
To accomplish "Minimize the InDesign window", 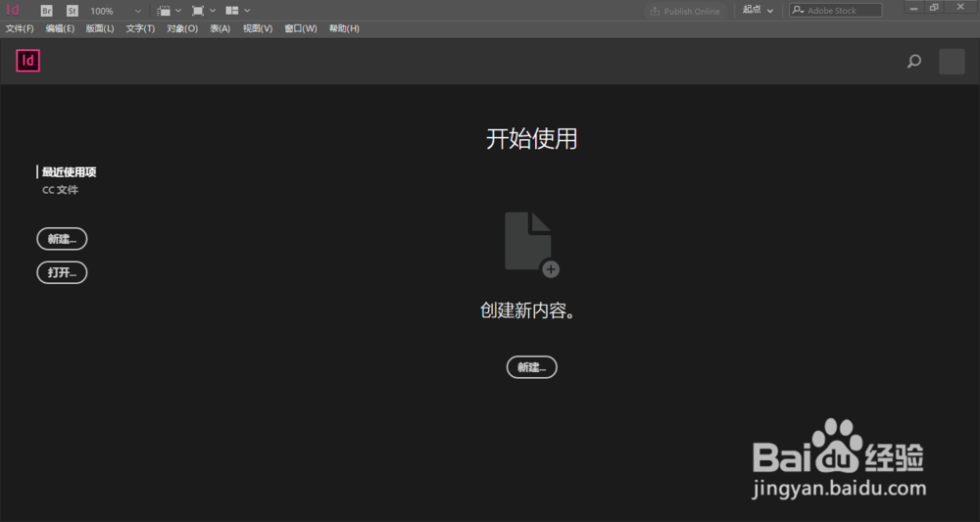I will 915,8.
